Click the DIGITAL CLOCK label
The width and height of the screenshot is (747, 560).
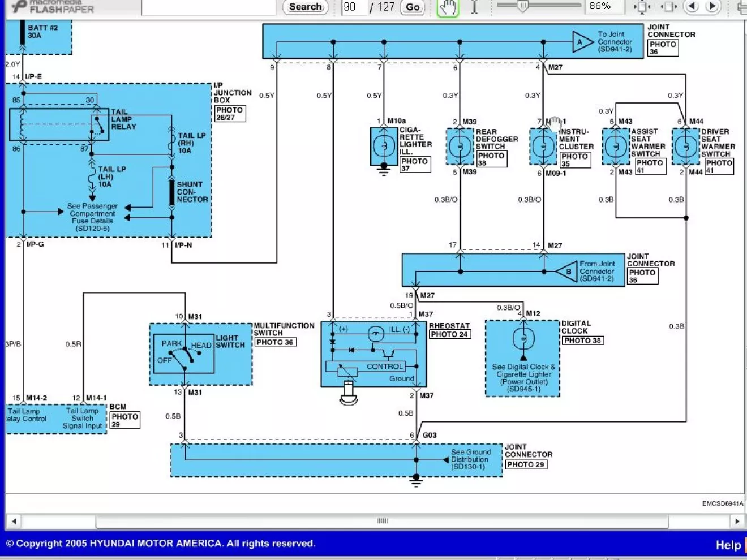click(576, 327)
